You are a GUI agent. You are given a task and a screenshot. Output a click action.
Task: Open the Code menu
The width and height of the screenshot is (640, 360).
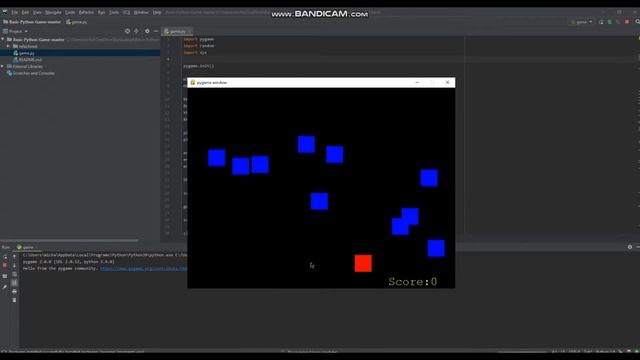tap(70, 13)
